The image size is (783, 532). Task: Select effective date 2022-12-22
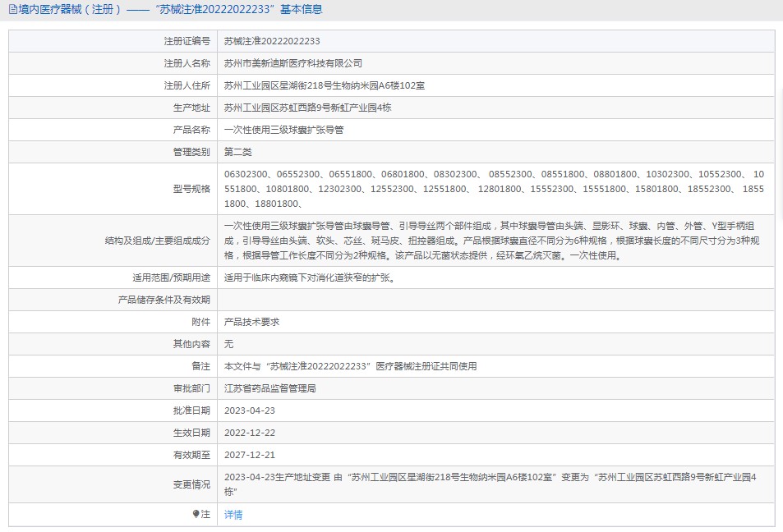pyautogui.click(x=250, y=433)
